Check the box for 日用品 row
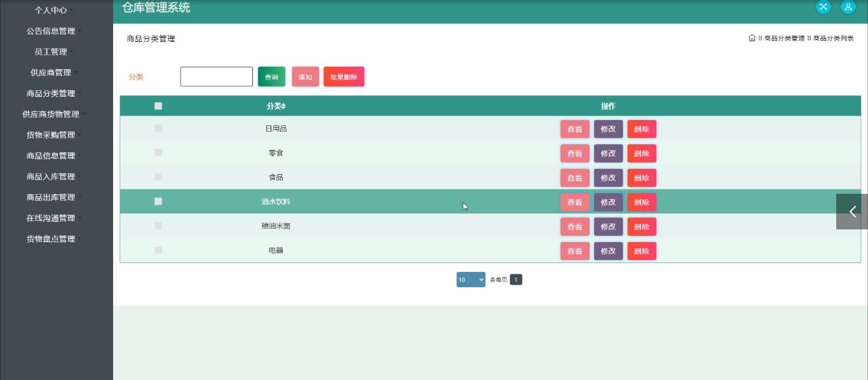 pyautogui.click(x=158, y=128)
